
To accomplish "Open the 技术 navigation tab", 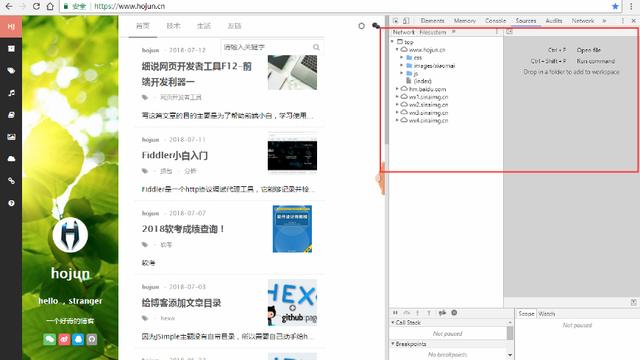I will tap(173, 26).
